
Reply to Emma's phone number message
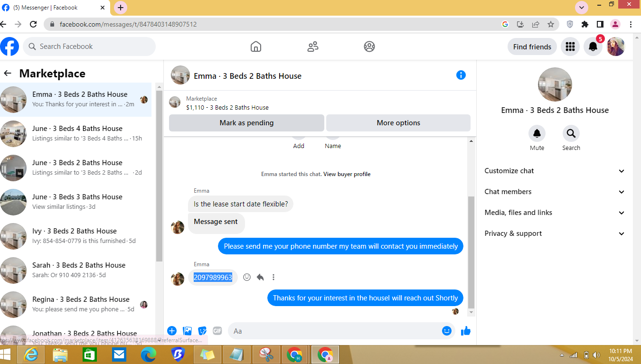pos(260,277)
